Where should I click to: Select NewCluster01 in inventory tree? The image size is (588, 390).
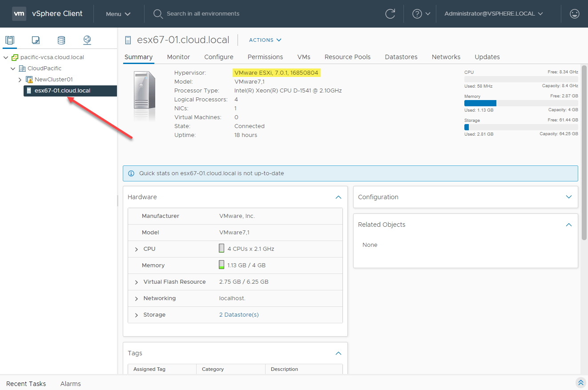(x=54, y=80)
